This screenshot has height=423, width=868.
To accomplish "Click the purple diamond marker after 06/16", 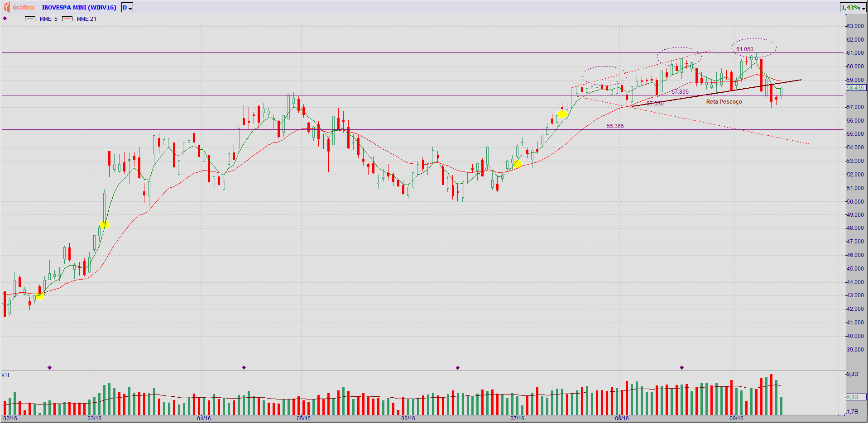I will 458,367.
